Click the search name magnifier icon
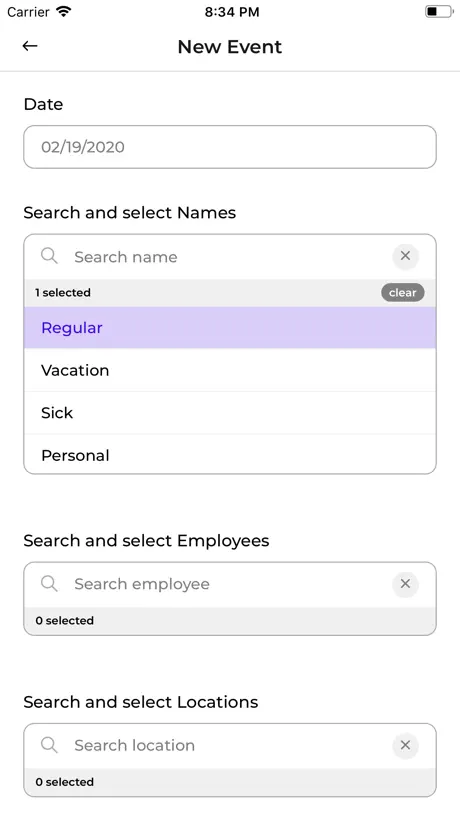Screen dimensions: 460x818 (x=49, y=256)
